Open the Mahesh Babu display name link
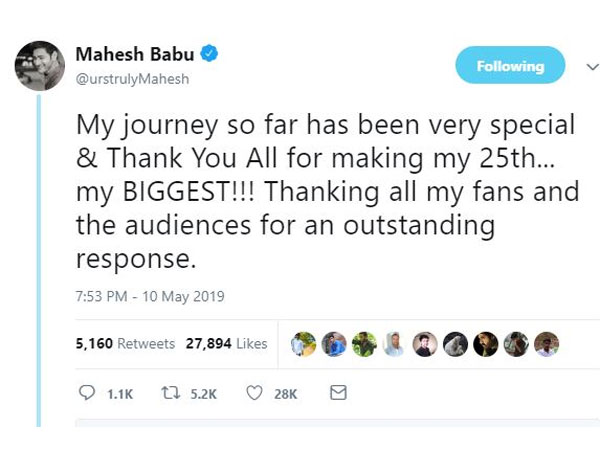Screen dimensions: 600x450 pyautogui.click(x=137, y=54)
